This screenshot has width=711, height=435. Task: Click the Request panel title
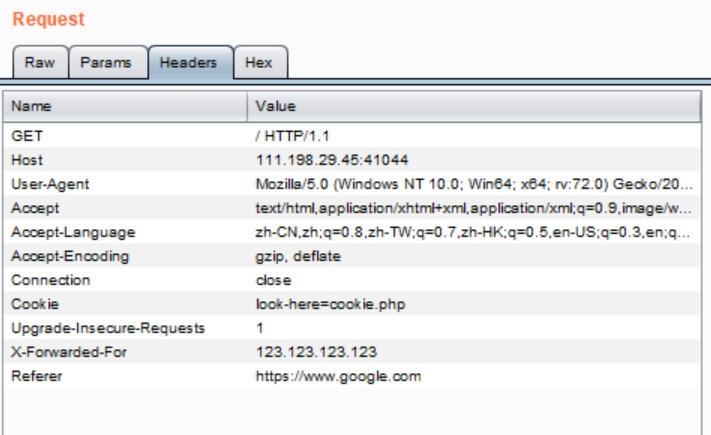click(x=49, y=19)
